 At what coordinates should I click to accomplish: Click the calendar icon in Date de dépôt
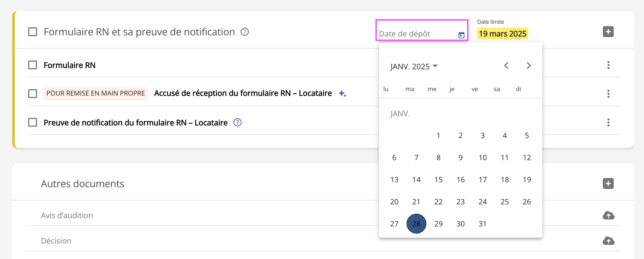[x=461, y=35]
